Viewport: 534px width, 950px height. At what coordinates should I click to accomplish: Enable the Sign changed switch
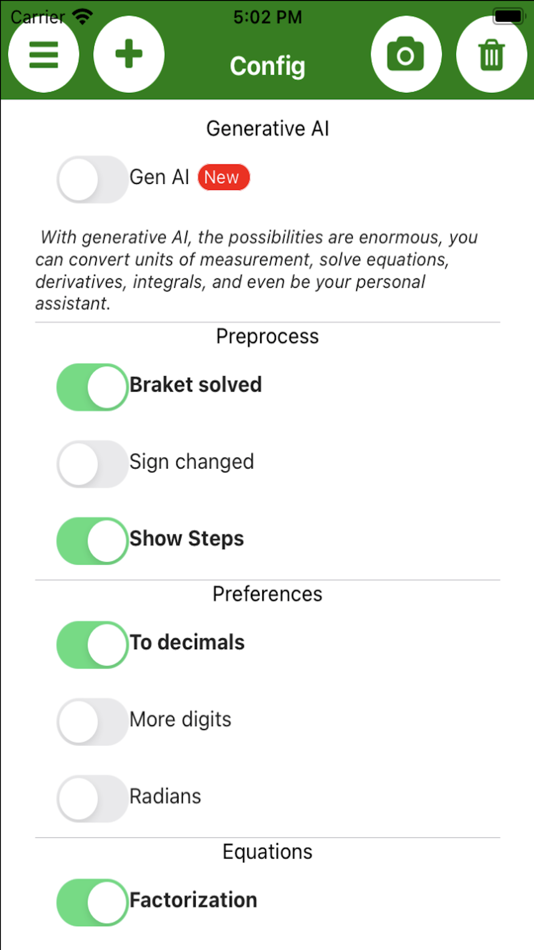93,464
